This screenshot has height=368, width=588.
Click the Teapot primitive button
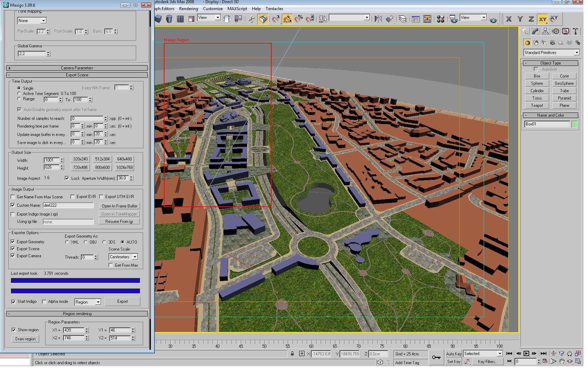[537, 105]
